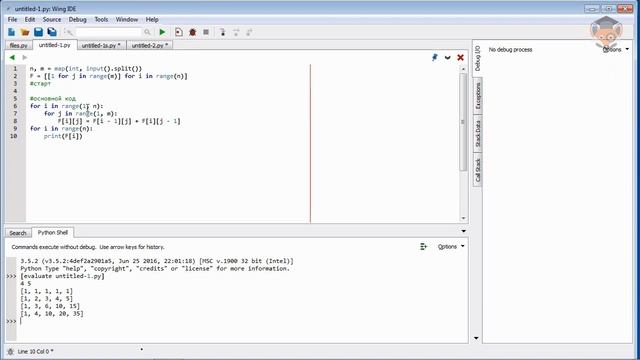Click the Debug current file icon
The width and height of the screenshot is (640, 360).
tap(179, 32)
